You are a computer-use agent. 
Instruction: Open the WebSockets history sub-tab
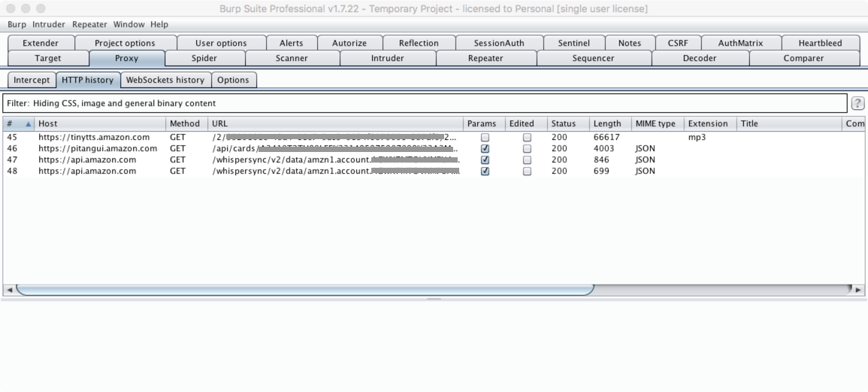[x=165, y=80]
